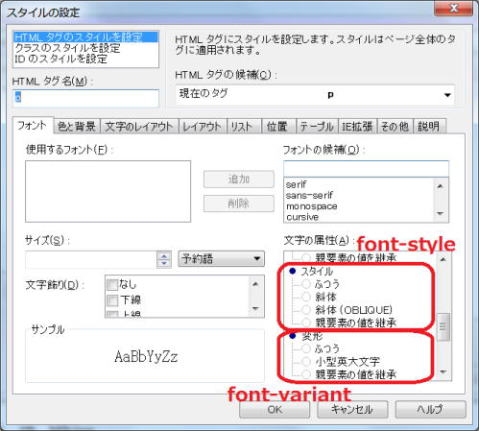Screen dimensions: 479x431
Task: Click the HTML タグ名 input field
Action: click(86, 98)
